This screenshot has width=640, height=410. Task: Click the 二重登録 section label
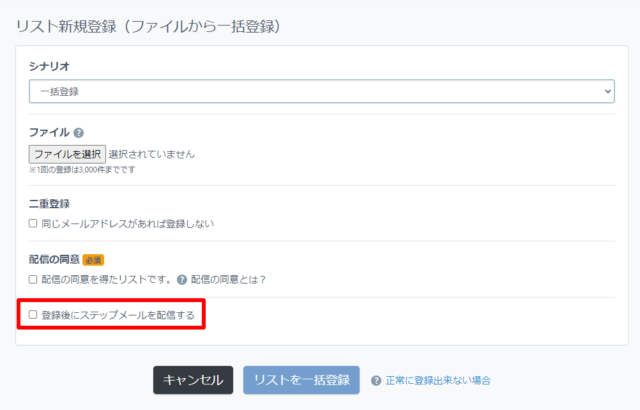point(49,204)
